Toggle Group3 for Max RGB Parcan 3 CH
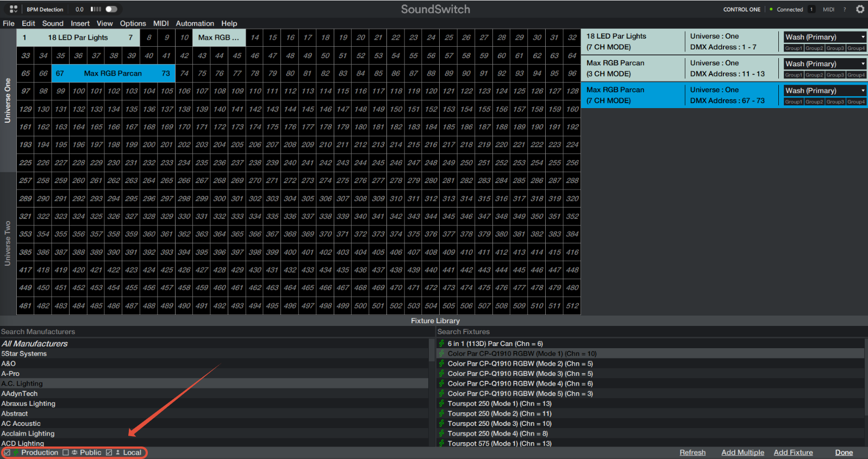Image resolution: width=868 pixels, height=459 pixels. click(835, 75)
